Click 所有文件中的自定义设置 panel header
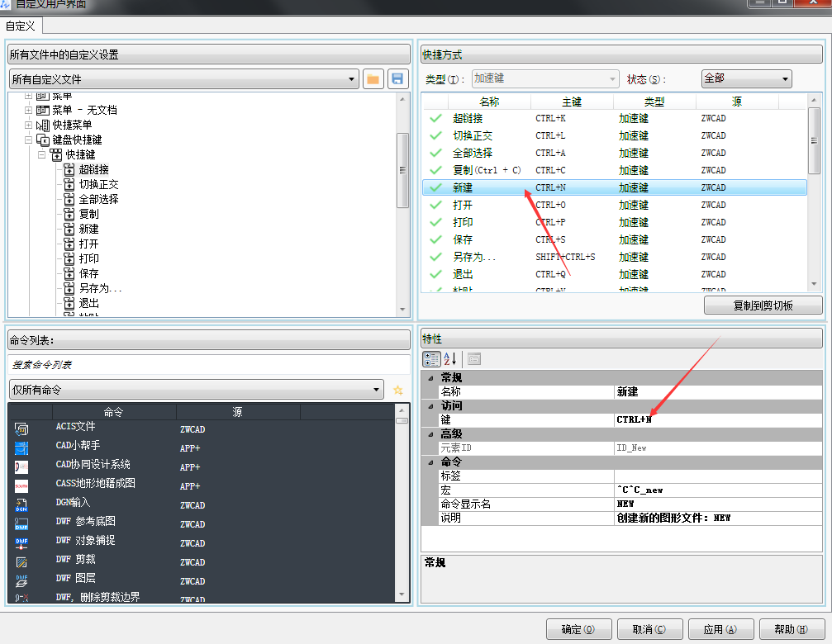This screenshot has height=644, width=832. [208, 54]
